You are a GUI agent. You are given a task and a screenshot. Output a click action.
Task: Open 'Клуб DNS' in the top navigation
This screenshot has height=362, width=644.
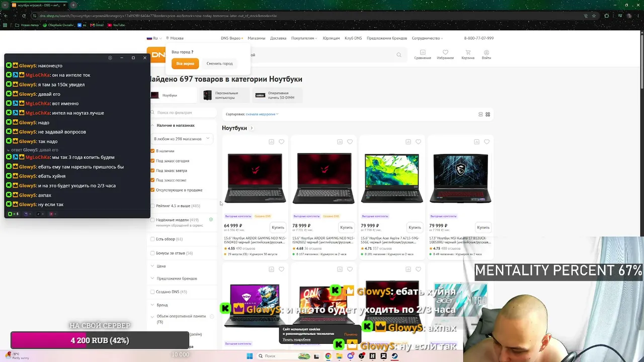point(353,38)
